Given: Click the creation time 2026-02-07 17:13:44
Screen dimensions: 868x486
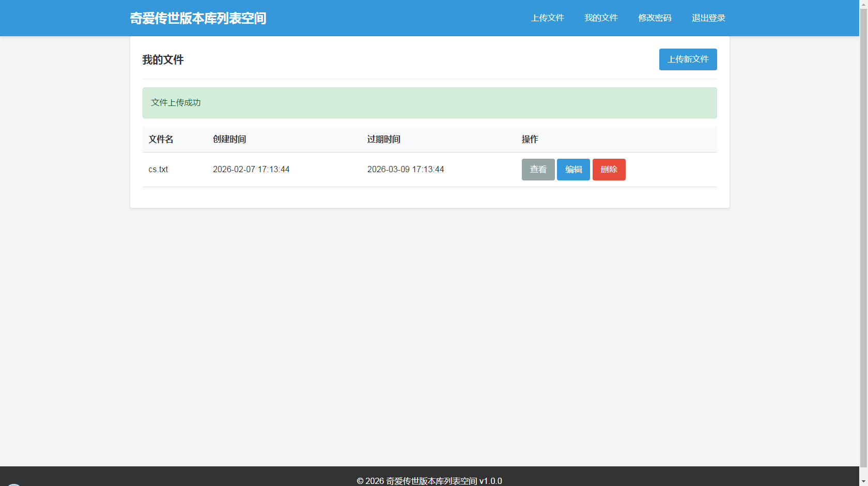Looking at the screenshot, I should click(x=251, y=170).
